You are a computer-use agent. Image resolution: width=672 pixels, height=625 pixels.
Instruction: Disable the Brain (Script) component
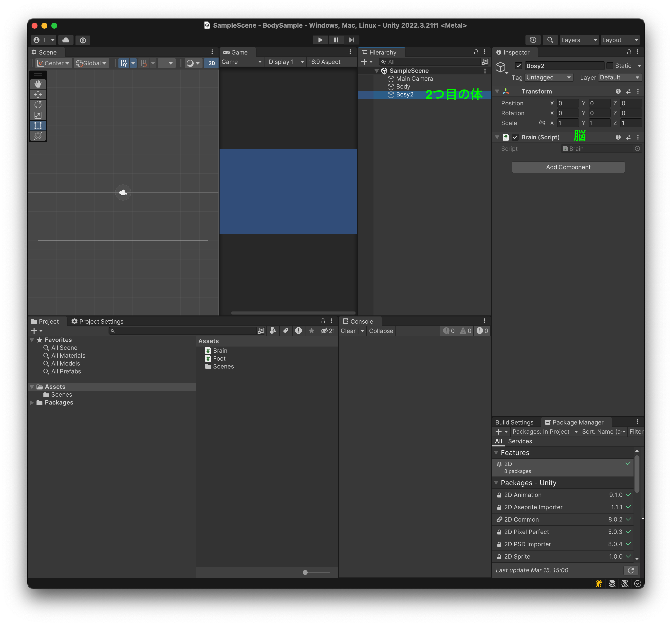[x=516, y=137]
